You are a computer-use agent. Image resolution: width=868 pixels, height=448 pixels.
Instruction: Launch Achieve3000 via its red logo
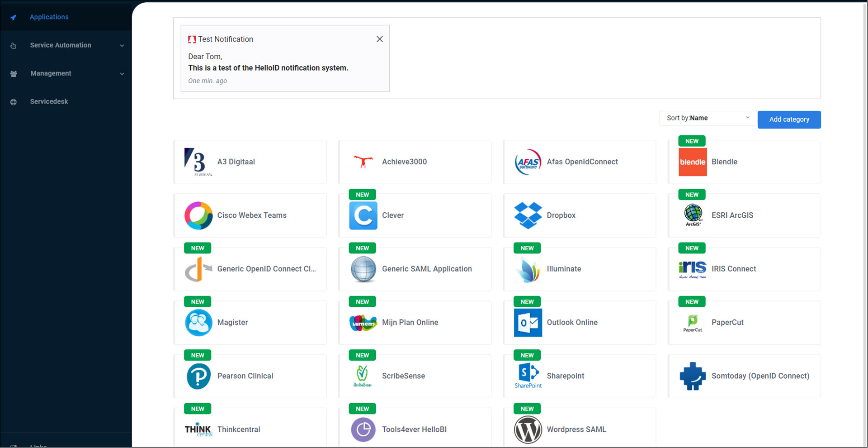363,162
